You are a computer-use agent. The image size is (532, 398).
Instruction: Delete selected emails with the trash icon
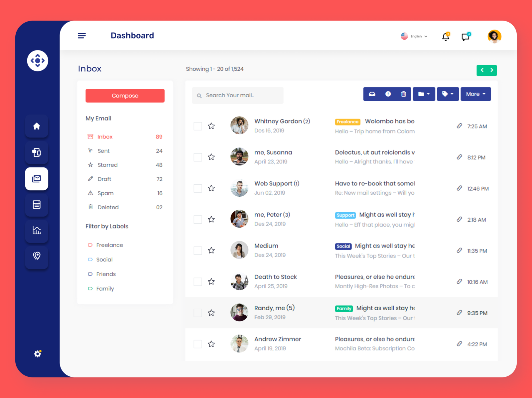click(x=403, y=94)
